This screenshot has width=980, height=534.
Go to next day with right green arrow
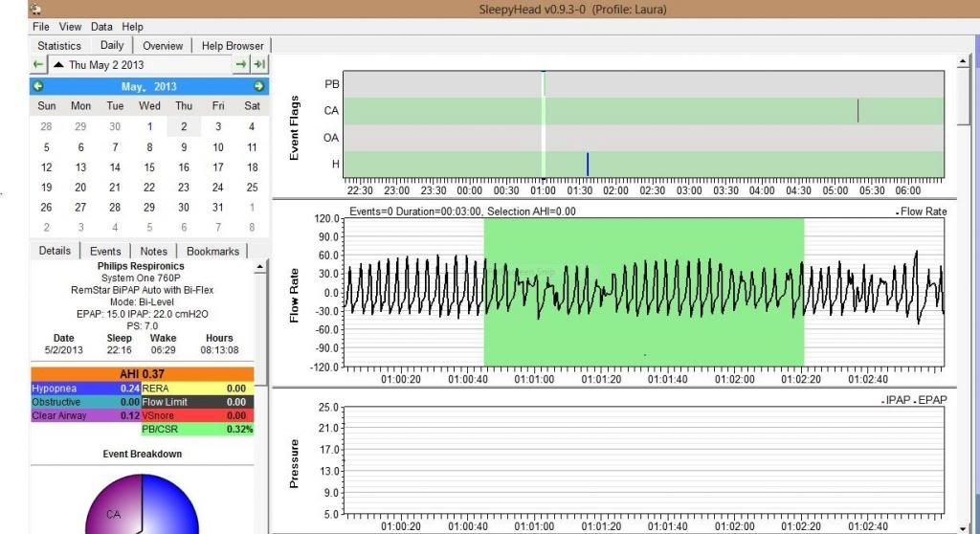241,65
